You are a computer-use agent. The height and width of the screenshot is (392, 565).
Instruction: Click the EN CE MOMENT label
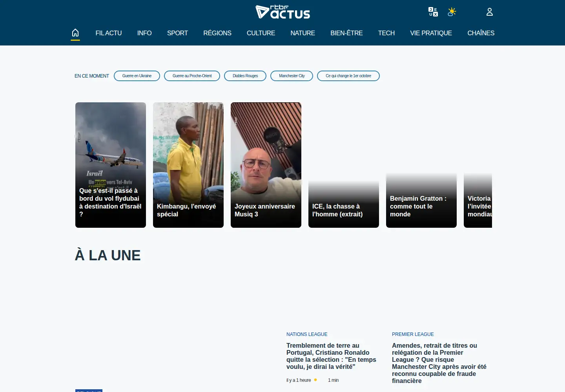pos(92,76)
